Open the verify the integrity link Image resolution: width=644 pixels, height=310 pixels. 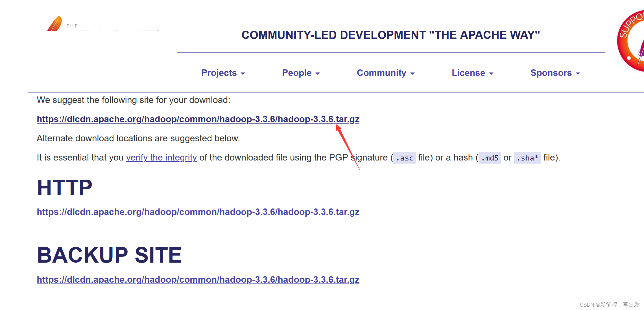tap(161, 157)
